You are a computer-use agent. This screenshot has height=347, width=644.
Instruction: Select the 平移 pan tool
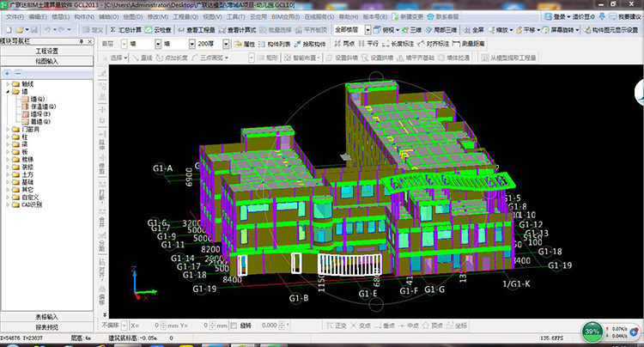pyautogui.click(x=526, y=30)
